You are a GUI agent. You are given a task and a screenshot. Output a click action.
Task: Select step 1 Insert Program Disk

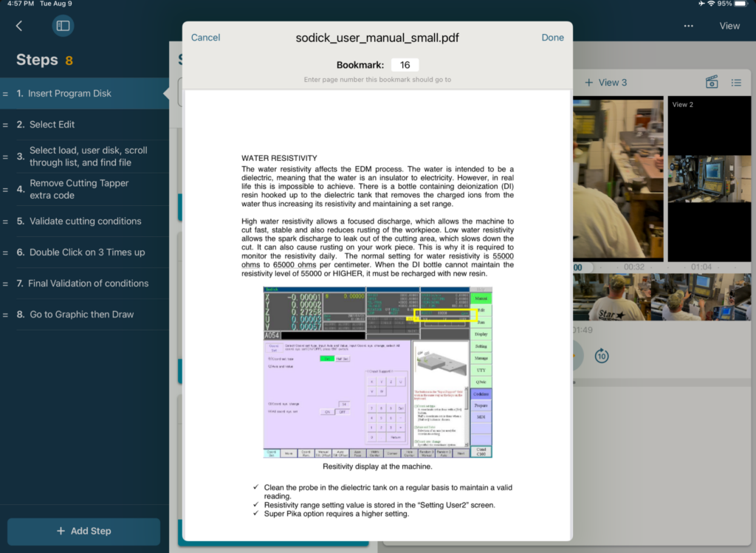click(84, 94)
